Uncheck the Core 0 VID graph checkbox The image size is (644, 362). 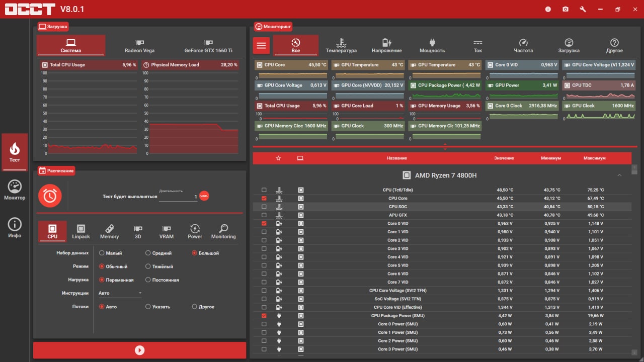click(264, 223)
